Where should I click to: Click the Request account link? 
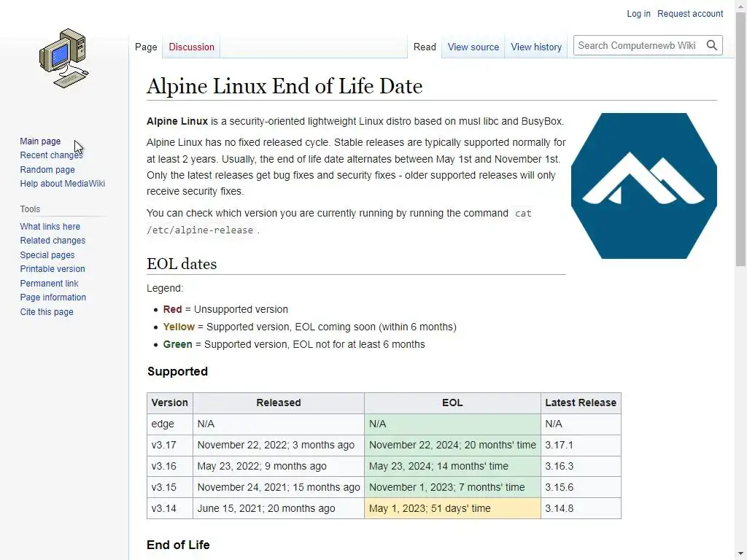click(x=690, y=14)
